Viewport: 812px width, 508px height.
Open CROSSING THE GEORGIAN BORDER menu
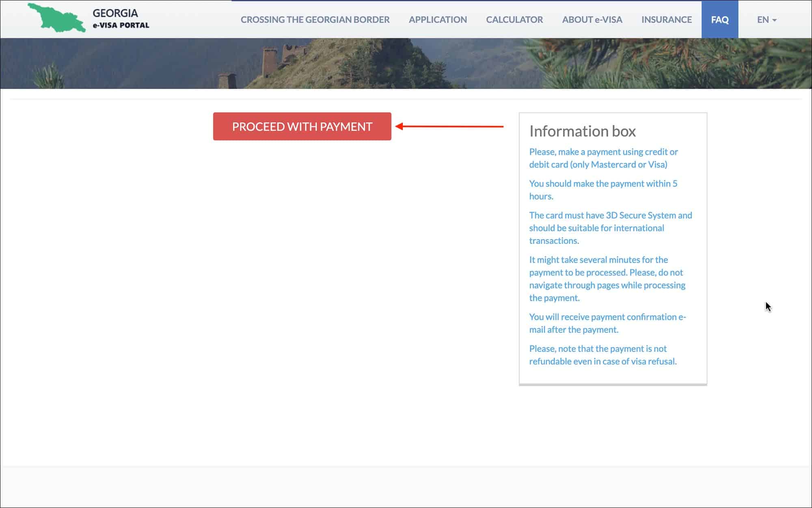[315, 20]
